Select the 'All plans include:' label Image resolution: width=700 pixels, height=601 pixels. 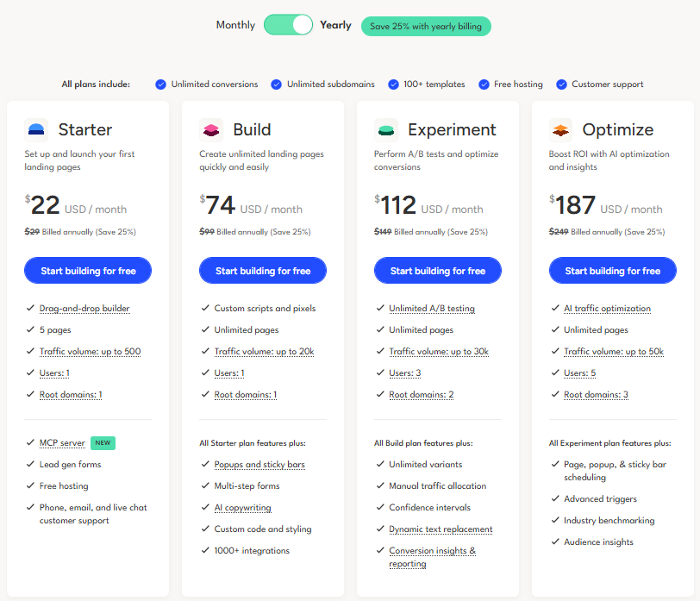click(x=96, y=85)
